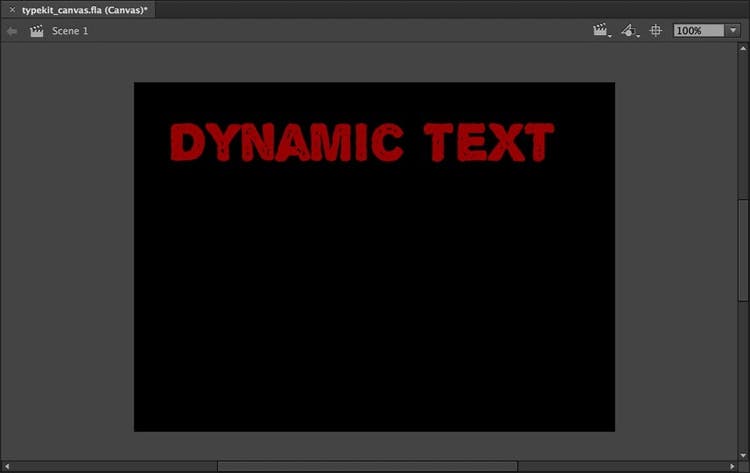Select the typekit_canvas.fla (Canvas) tab
The width and height of the screenshot is (750, 473).
85,8
